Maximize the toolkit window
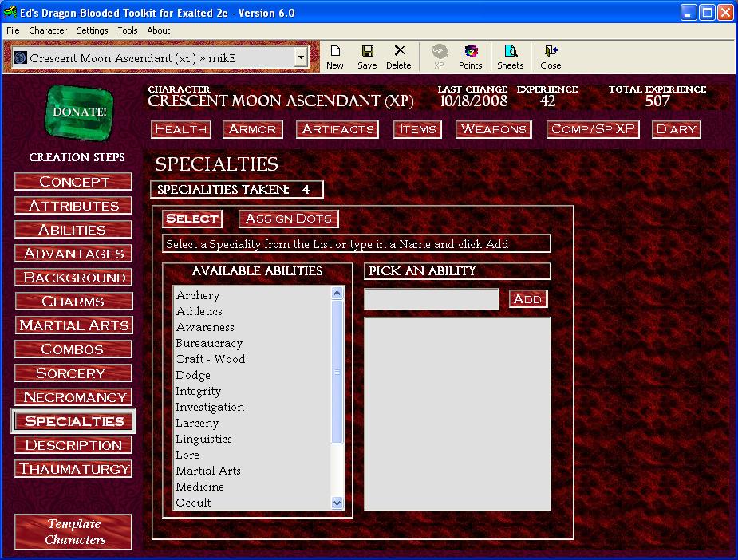The height and width of the screenshot is (560, 738). (x=707, y=12)
